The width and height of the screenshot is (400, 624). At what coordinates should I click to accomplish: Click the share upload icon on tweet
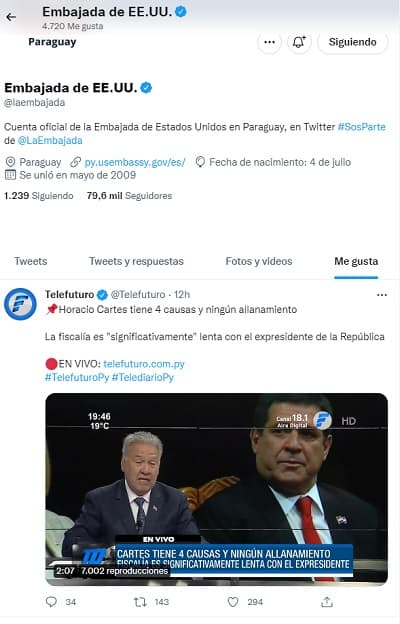pos(327,602)
